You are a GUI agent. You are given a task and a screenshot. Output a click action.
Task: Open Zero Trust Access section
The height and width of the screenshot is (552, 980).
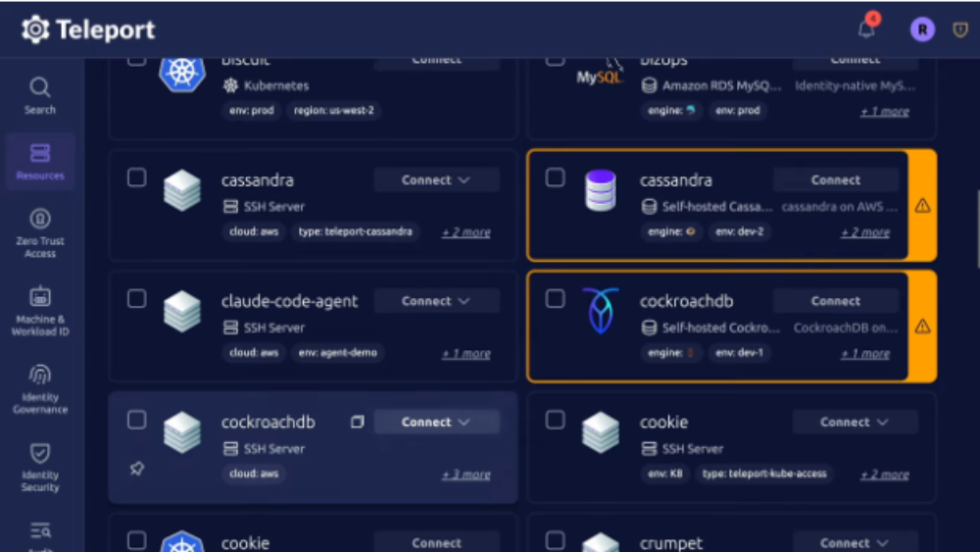point(40,233)
